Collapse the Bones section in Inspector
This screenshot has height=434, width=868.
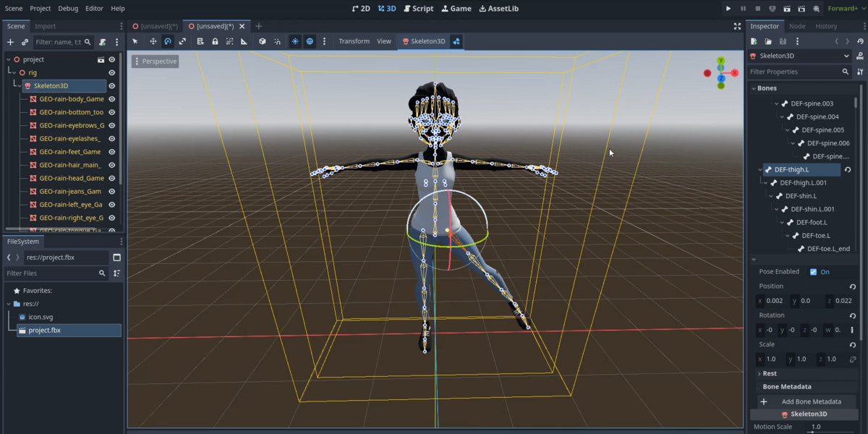point(754,88)
